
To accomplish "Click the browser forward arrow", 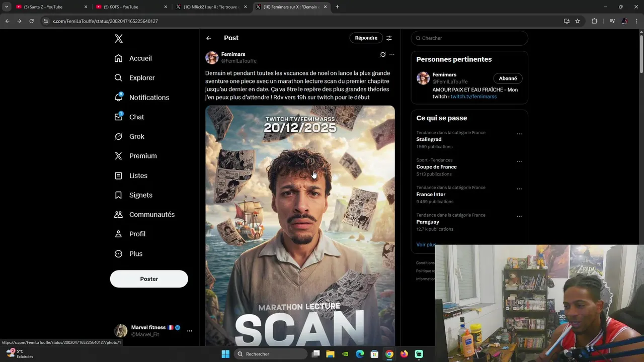I will [x=19, y=21].
